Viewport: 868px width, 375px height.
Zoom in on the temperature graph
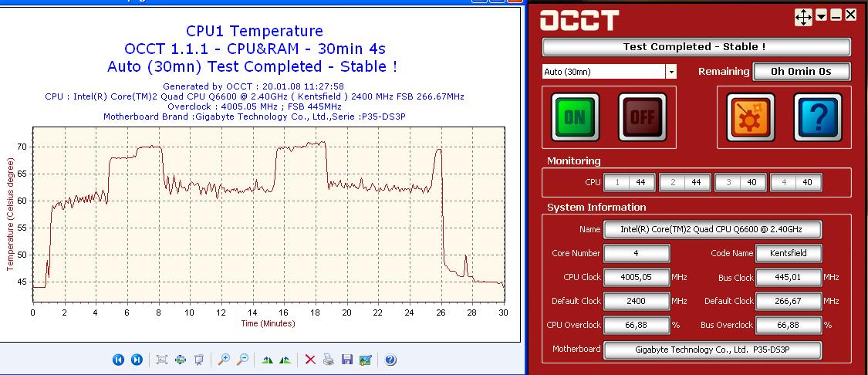(224, 360)
